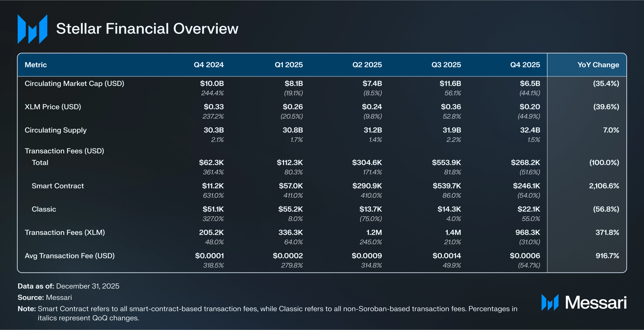The width and height of the screenshot is (644, 330).
Task: Click the Smart Contract sub-row label
Action: point(58,186)
